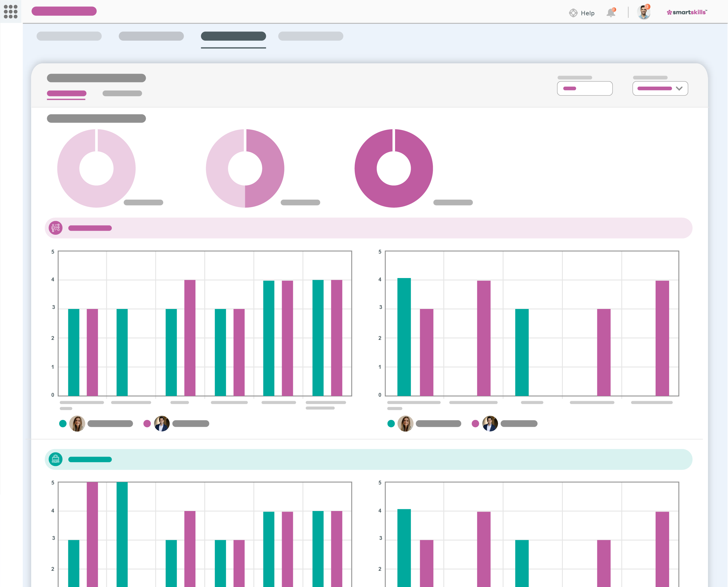The width and height of the screenshot is (728, 587).
Task: Select the pink underlined sub-tab in the panel
Action: pyautogui.click(x=66, y=93)
